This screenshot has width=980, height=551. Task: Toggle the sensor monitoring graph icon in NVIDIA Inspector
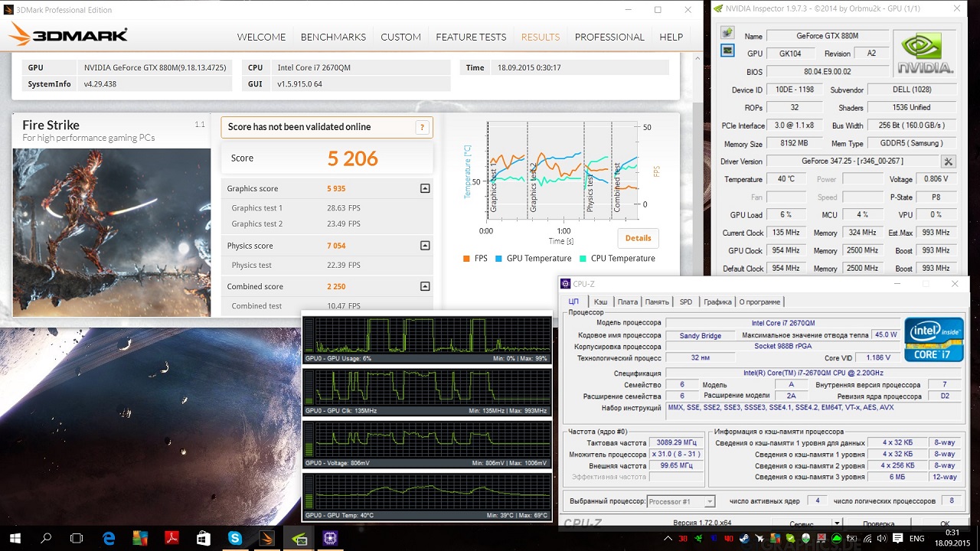coord(727,51)
